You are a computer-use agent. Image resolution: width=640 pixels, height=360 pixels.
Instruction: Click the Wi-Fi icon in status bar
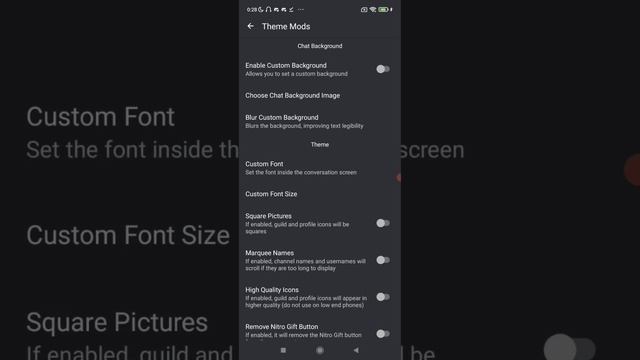pos(373,9)
